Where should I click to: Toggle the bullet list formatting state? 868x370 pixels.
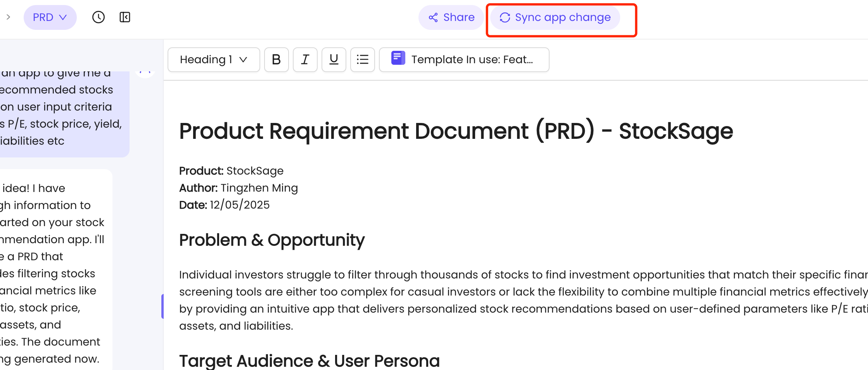(x=362, y=59)
